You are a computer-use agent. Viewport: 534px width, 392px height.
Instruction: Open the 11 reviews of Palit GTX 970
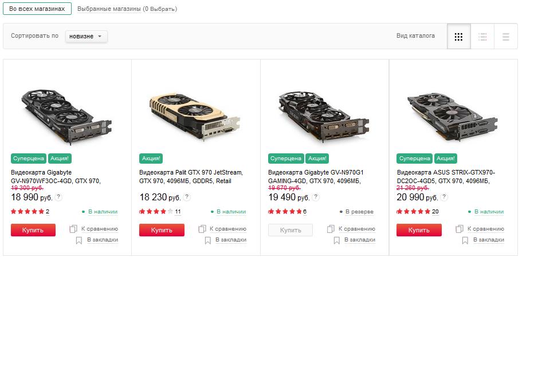point(178,212)
